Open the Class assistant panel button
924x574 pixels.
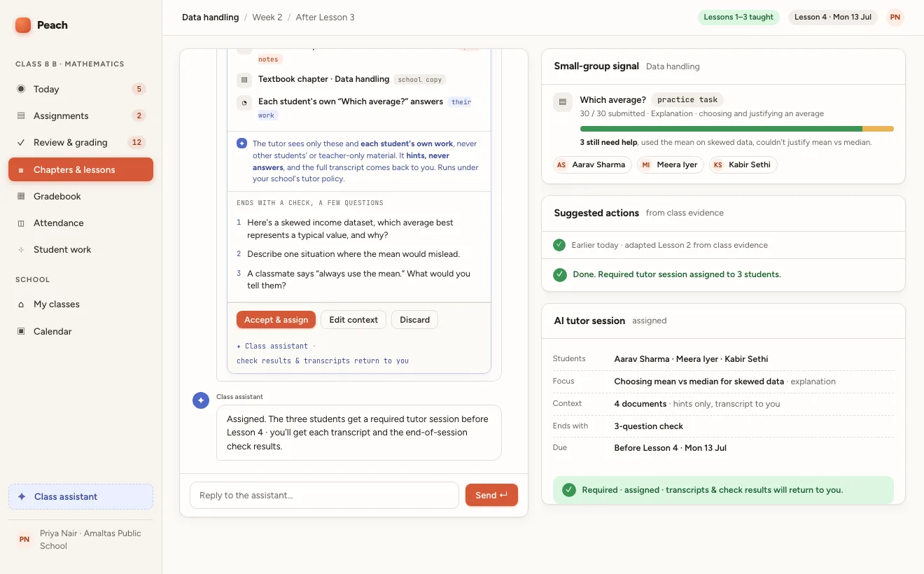(x=80, y=496)
